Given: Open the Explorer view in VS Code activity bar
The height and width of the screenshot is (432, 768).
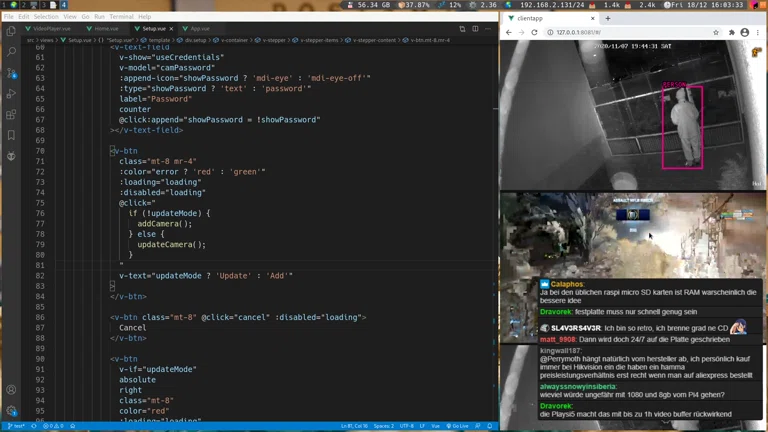Looking at the screenshot, I should pyautogui.click(x=11, y=31).
